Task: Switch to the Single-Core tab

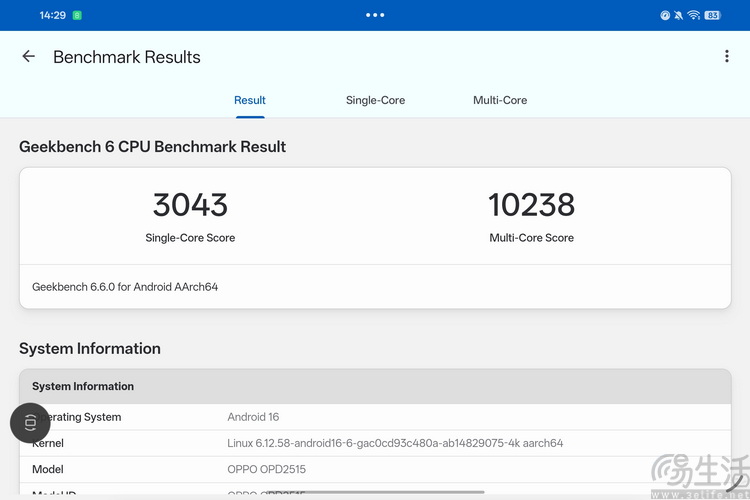Action: click(375, 100)
